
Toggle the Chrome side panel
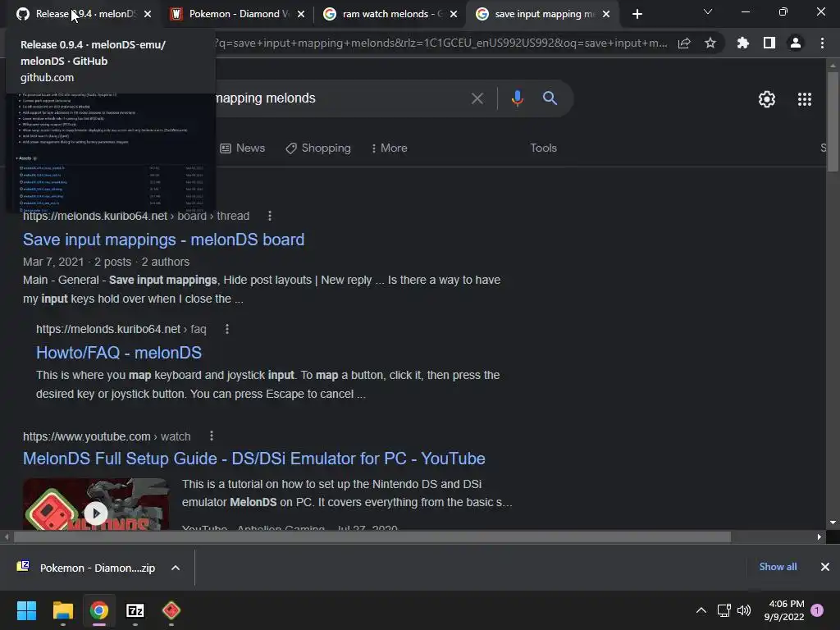(x=769, y=43)
